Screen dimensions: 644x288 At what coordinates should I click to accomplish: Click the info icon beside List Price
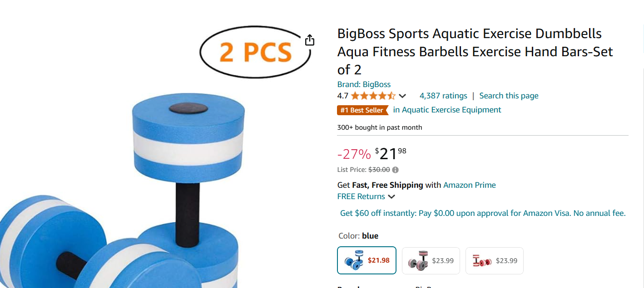tap(396, 170)
